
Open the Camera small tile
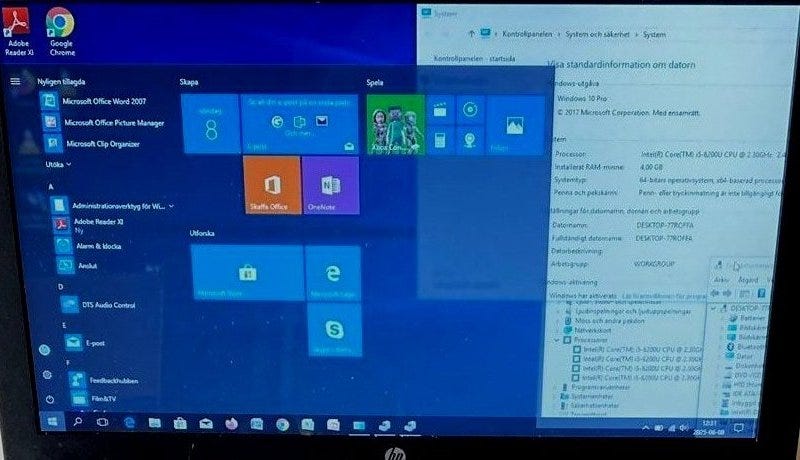click(x=470, y=140)
